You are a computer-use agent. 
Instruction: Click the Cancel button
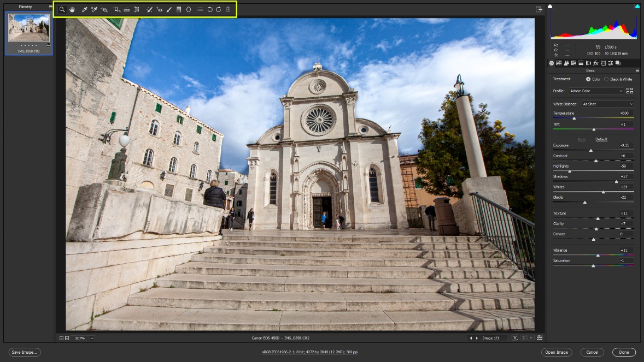click(x=592, y=352)
